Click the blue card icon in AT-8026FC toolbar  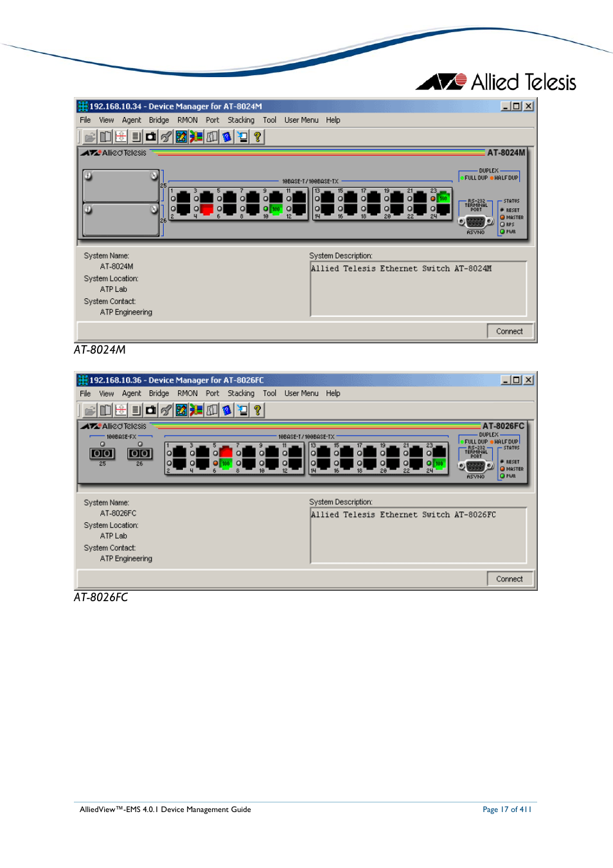click(227, 410)
